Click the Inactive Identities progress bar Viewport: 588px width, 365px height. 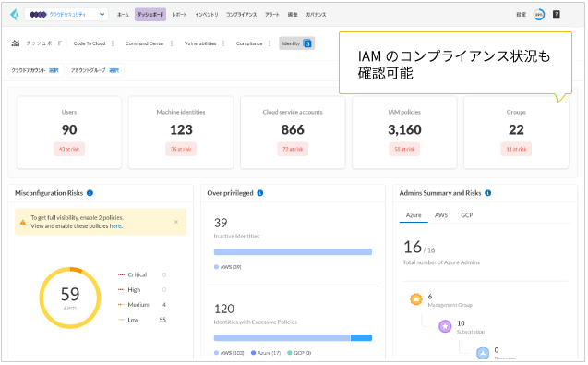pyautogui.click(x=293, y=252)
